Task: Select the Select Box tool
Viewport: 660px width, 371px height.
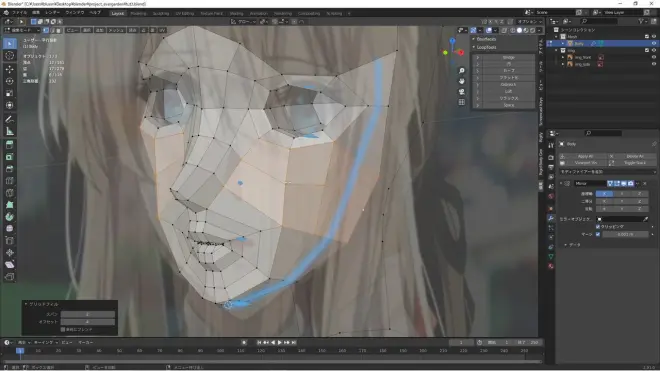Action: coord(10,43)
